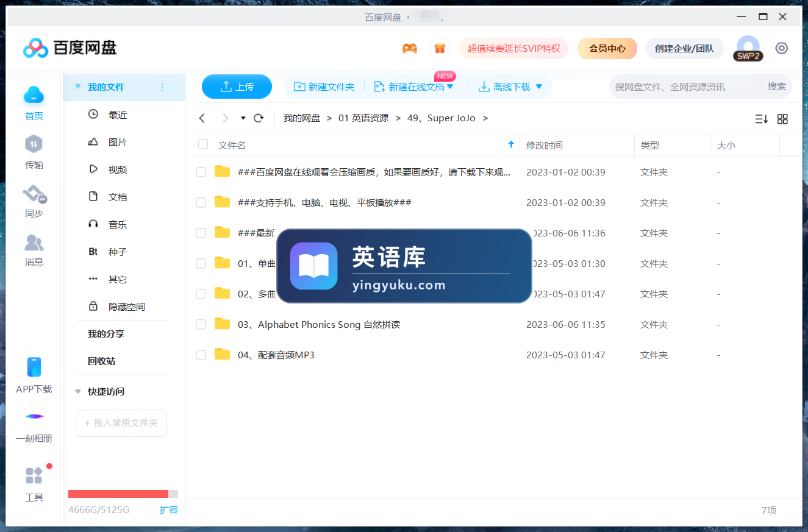
Task: Check the 01、单曲 folder checkbox
Action: (x=201, y=264)
